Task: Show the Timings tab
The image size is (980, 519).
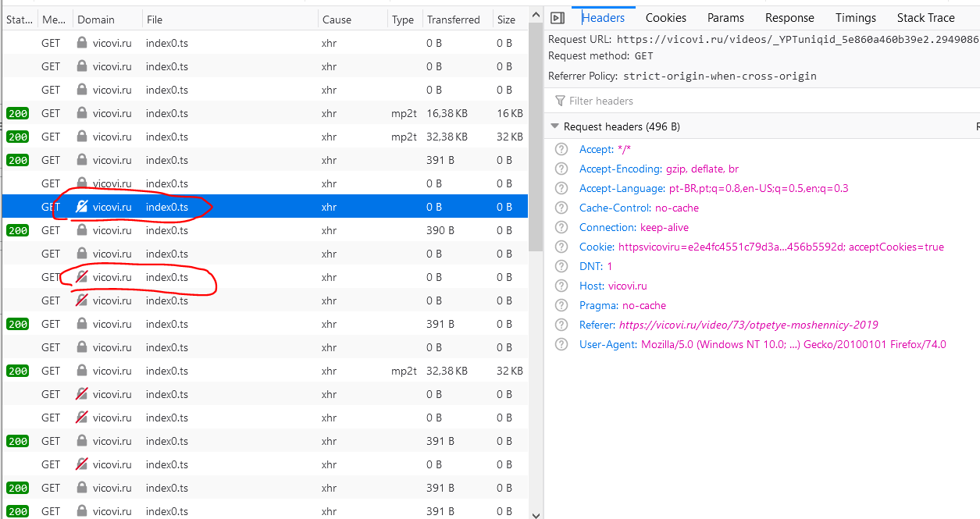Action: click(856, 18)
